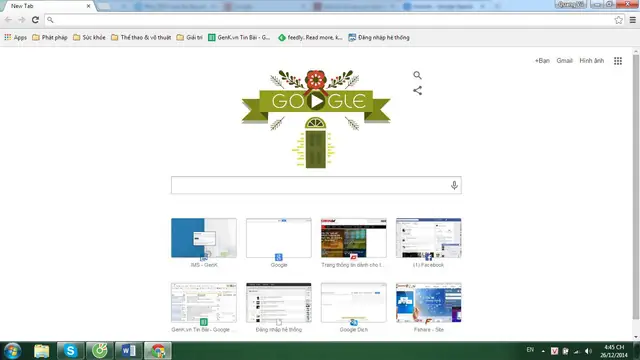Bookmark this page with the star icon

click(618, 20)
